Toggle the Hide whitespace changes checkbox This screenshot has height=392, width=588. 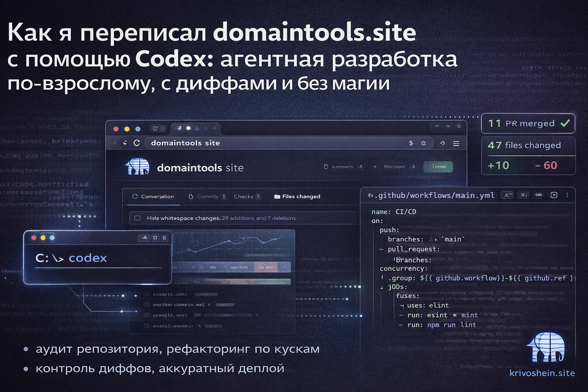click(x=137, y=218)
